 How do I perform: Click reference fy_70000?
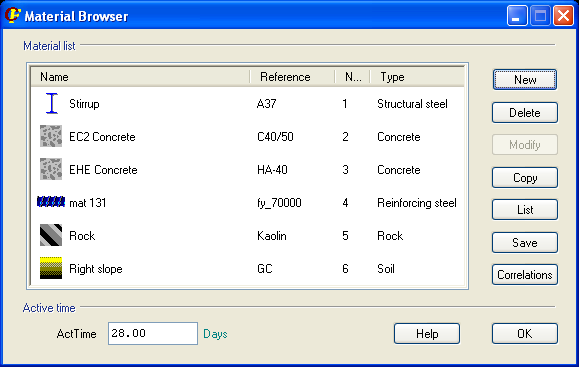(x=279, y=203)
